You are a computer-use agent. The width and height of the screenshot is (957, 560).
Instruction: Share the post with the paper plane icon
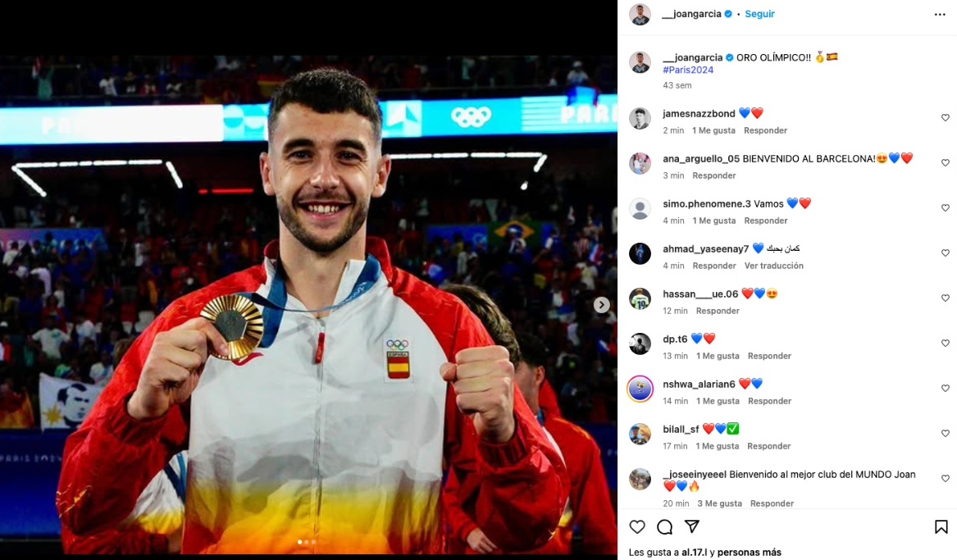click(691, 526)
